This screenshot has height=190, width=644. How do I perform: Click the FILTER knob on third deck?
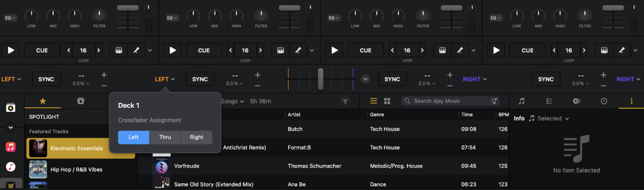point(423,15)
